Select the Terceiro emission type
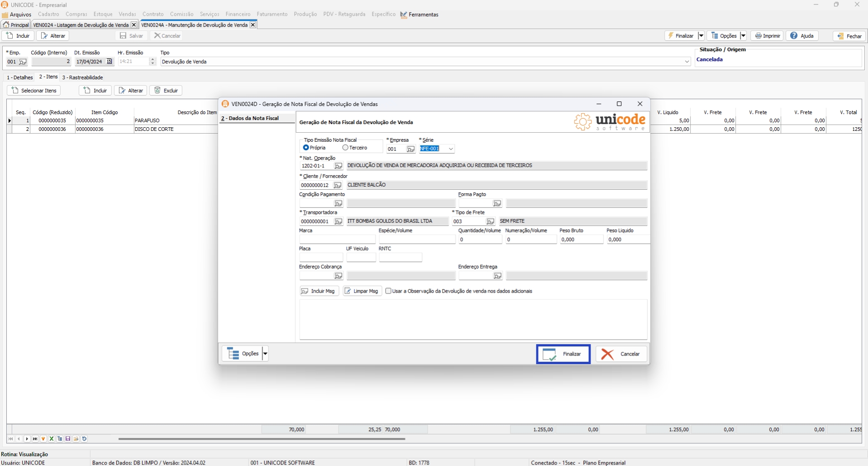The image size is (868, 466). [345, 148]
